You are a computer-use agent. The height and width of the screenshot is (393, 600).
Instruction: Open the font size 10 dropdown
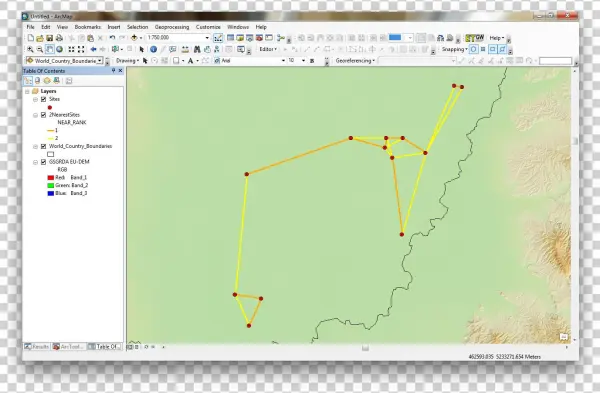[303, 61]
